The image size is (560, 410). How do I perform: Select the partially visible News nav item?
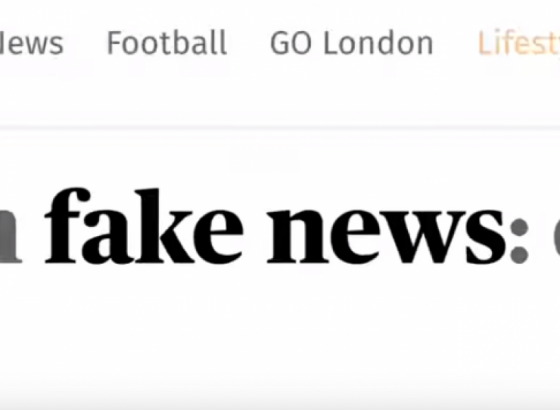tap(31, 43)
